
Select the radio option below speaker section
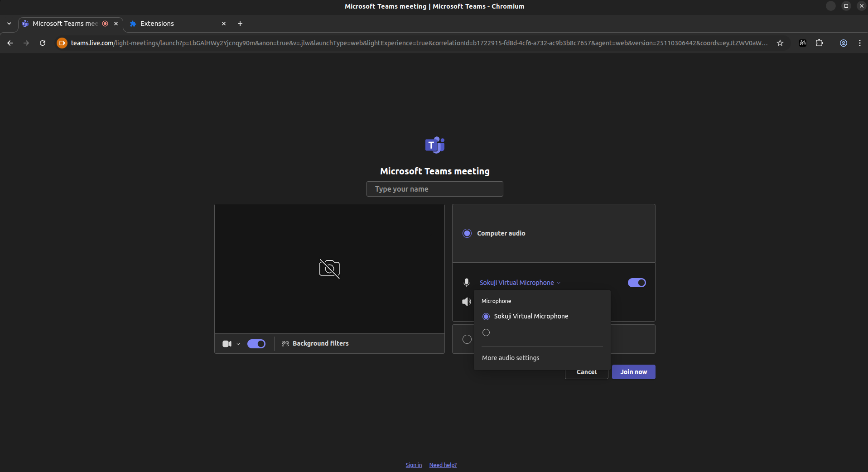(x=467, y=339)
